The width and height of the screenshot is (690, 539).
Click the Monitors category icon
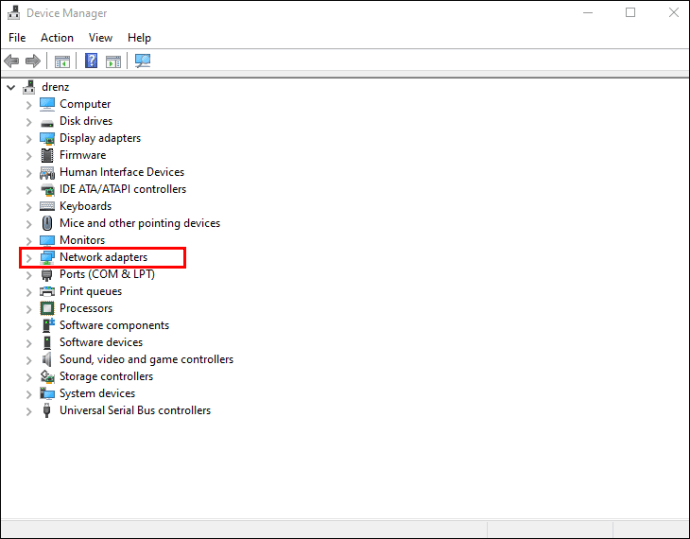[x=47, y=240]
